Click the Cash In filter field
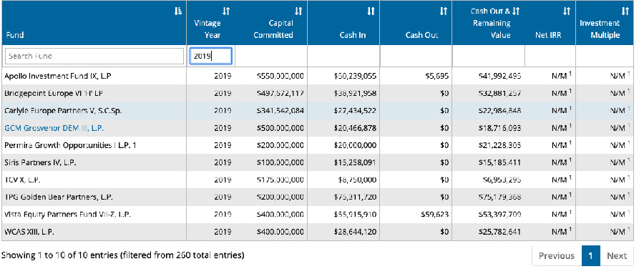644x274 pixels. pos(343,57)
